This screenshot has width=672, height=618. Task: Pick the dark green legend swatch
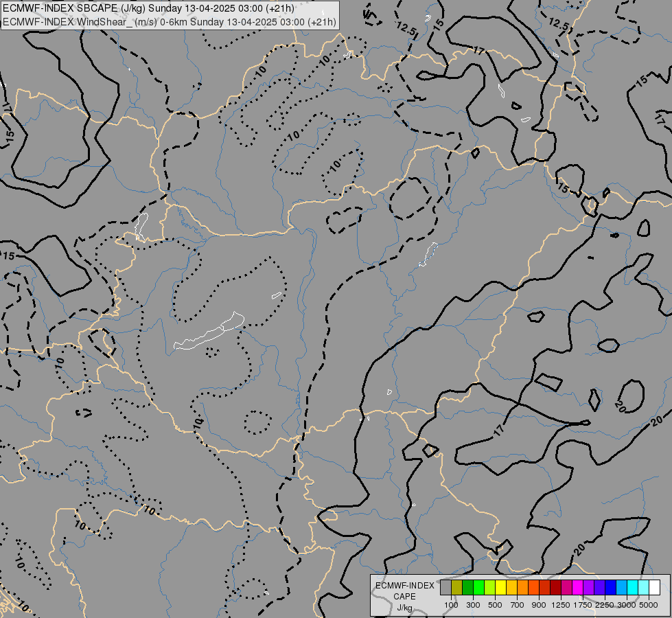(467, 587)
